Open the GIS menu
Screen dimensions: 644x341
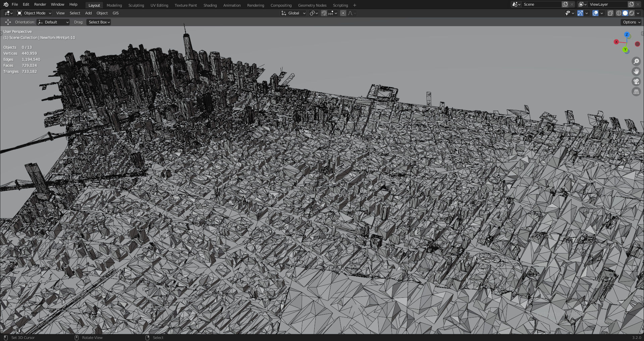coord(115,13)
